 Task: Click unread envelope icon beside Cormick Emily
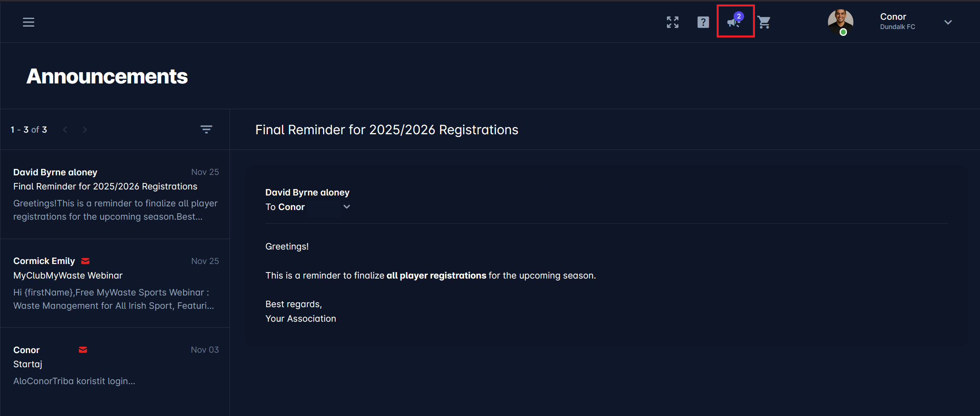click(85, 261)
